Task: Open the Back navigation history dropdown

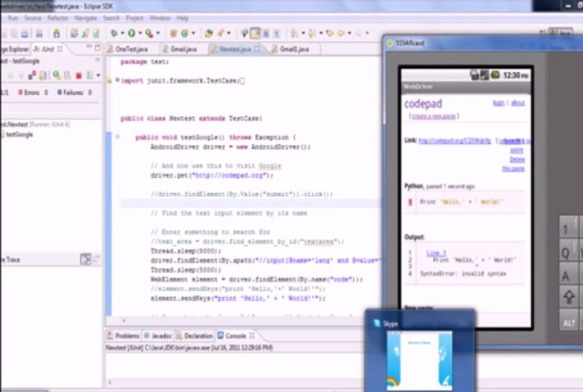Action: click(x=349, y=33)
